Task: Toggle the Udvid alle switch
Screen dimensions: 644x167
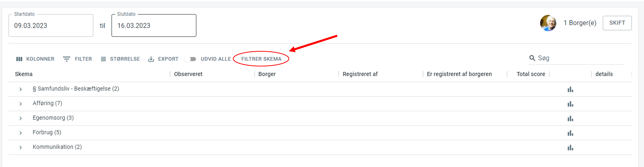Action: [190, 59]
